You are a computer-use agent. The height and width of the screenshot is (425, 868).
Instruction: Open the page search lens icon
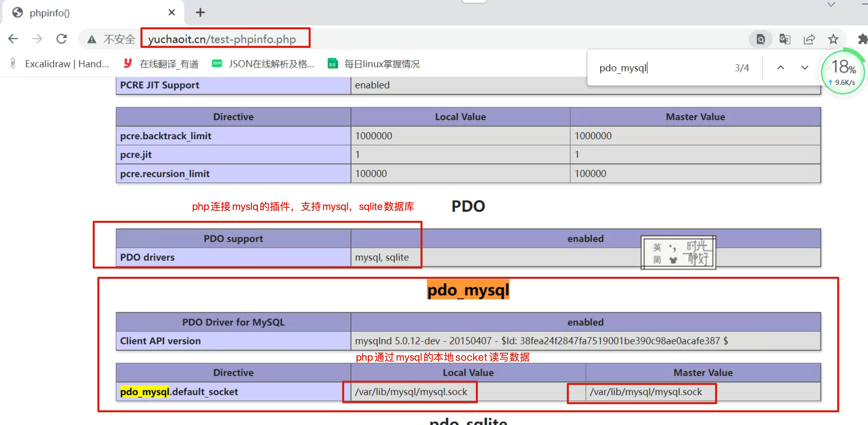click(761, 39)
